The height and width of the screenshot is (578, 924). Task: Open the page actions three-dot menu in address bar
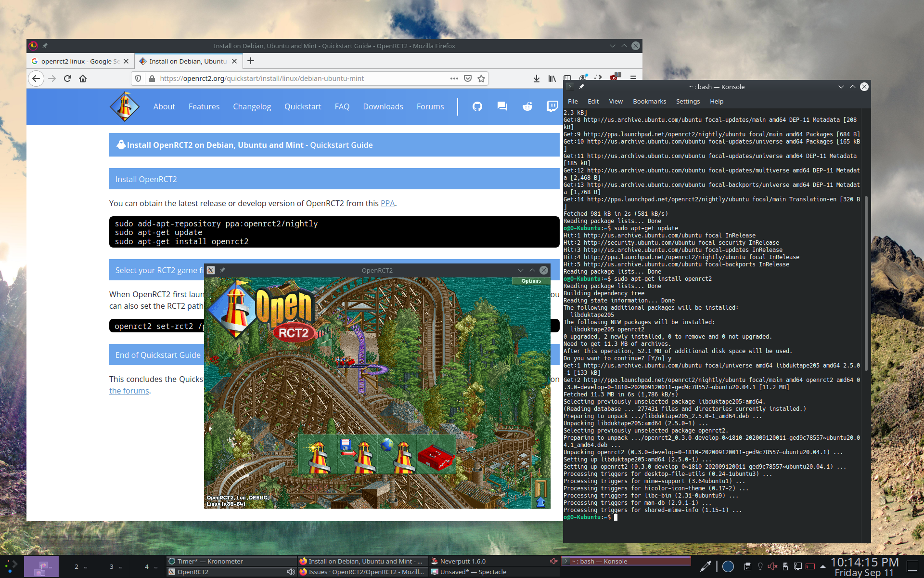coord(453,79)
